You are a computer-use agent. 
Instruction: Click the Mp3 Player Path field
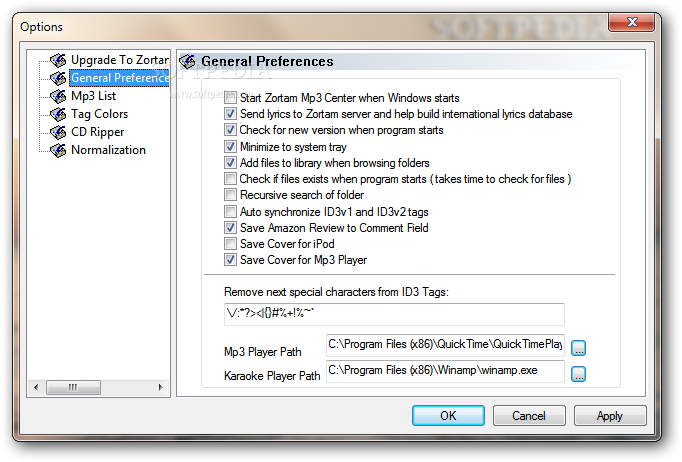(x=445, y=345)
